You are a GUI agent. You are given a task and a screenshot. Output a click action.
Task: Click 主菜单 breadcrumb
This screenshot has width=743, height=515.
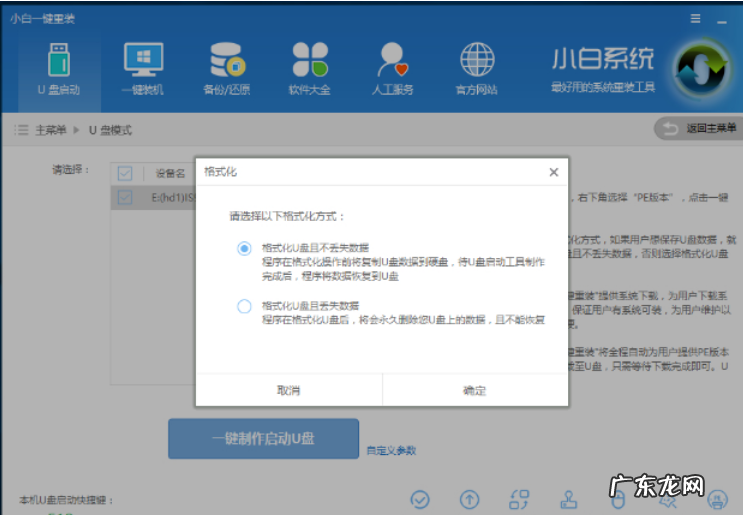coord(50,130)
